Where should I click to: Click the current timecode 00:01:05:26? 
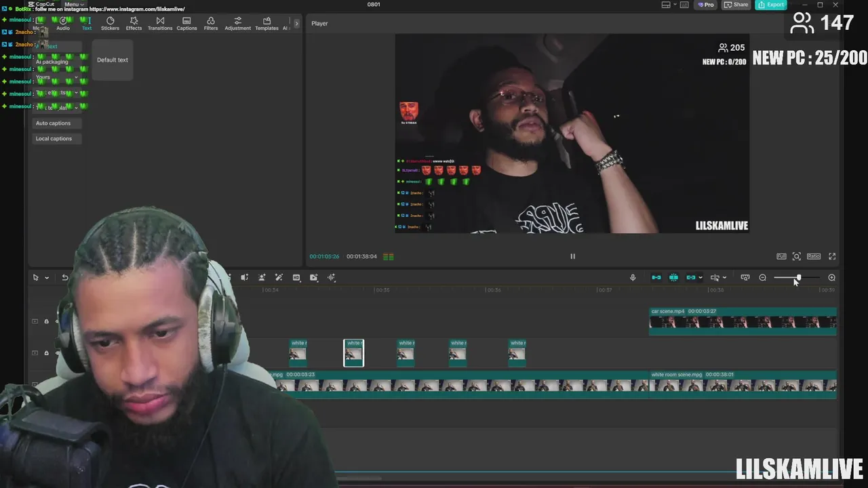[324, 257]
